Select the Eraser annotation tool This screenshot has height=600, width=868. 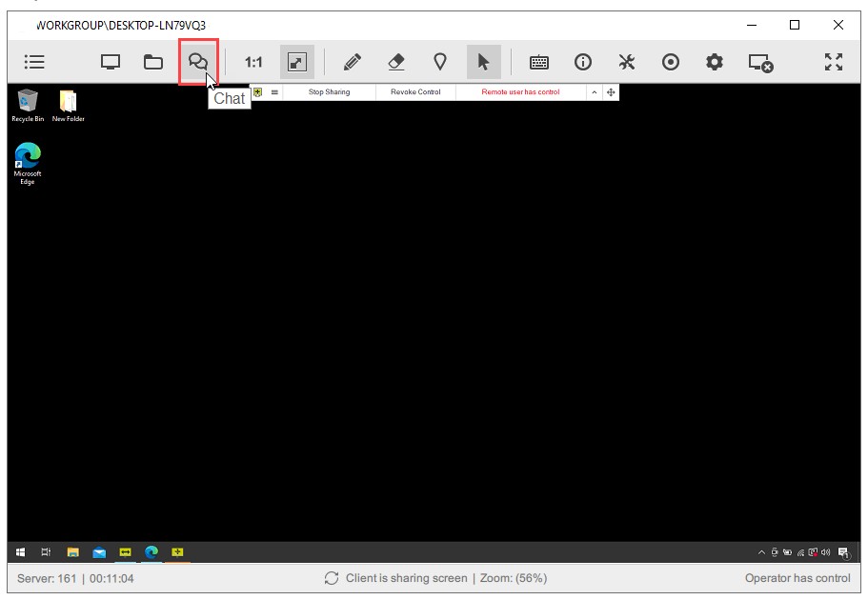pos(397,62)
